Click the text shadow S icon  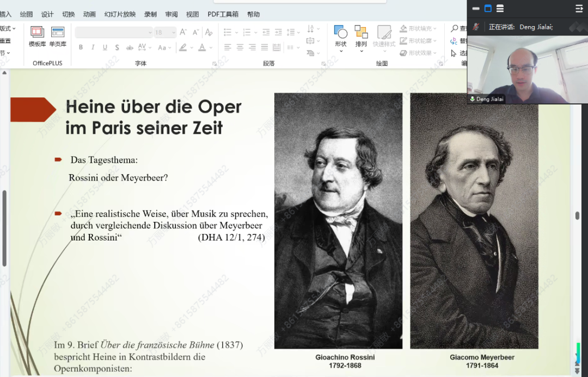[x=117, y=48]
